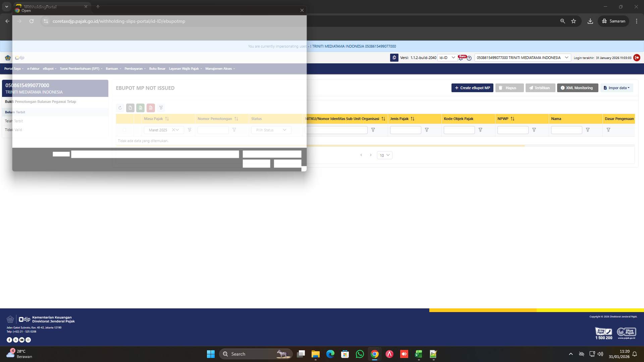This screenshot has height=362, width=644.
Task: Open the rows-per-page dropdown showing 10
Action: click(x=384, y=155)
